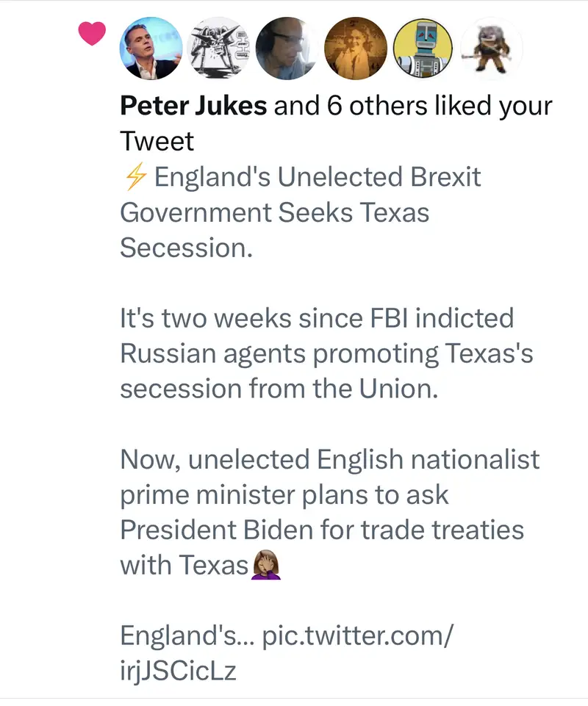Click paragraph starting "Now, unelected English nationalist"
The width and height of the screenshot is (588, 706).
pos(329,460)
